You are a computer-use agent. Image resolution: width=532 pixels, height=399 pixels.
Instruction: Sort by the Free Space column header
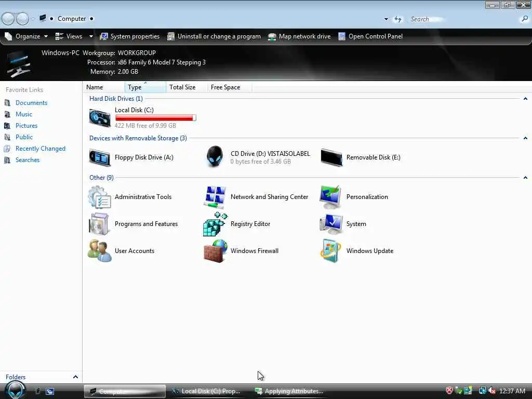(229, 87)
